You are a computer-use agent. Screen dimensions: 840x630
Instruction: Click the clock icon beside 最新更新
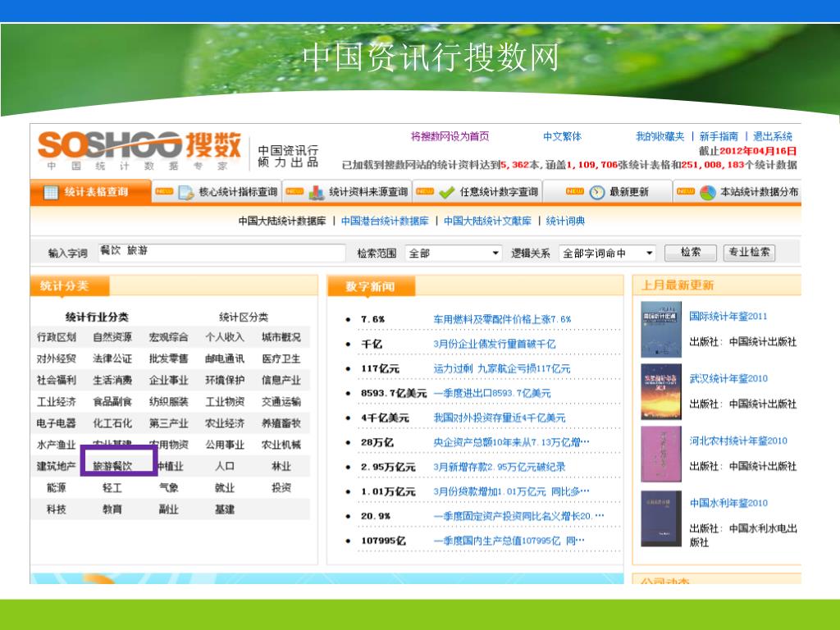point(597,192)
